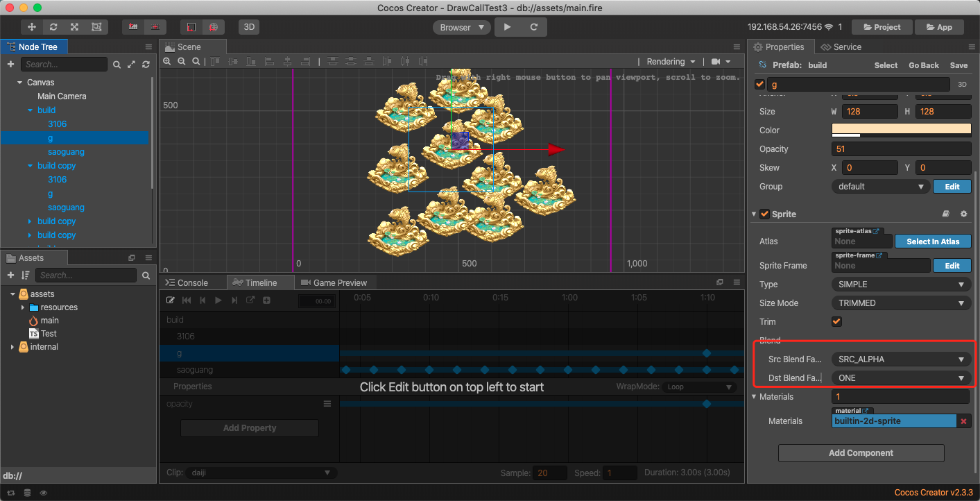The height and width of the screenshot is (501, 980).
Task: Click the expand/collapse all nodes icon
Action: tap(131, 65)
